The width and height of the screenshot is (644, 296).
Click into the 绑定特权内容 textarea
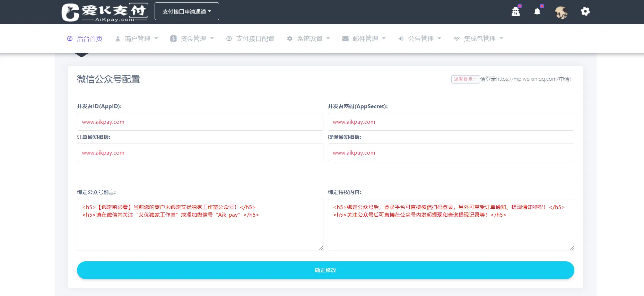[x=451, y=225]
